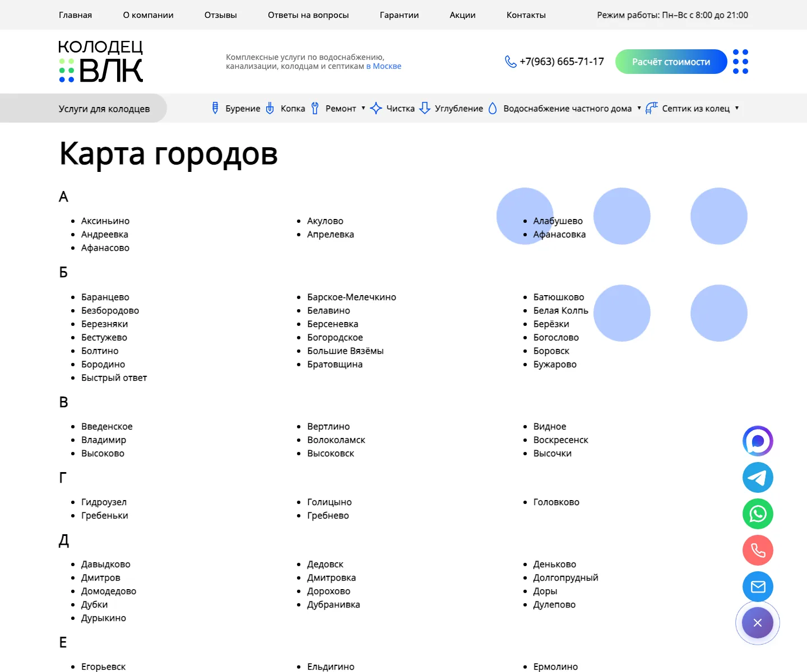Open the Дорохово city link

(x=328, y=591)
